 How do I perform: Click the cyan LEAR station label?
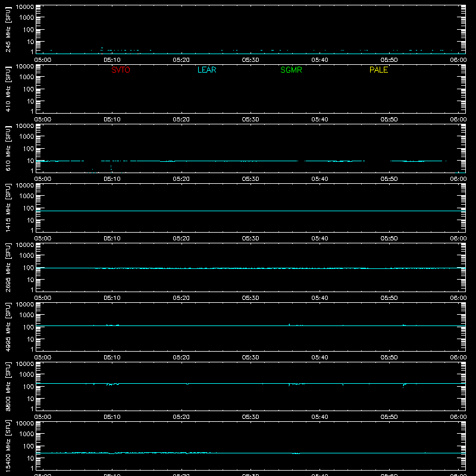[x=206, y=70]
